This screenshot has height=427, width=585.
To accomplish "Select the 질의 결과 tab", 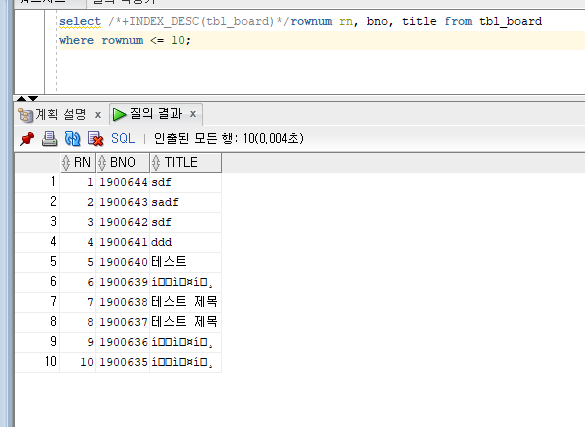I will 156,114.
